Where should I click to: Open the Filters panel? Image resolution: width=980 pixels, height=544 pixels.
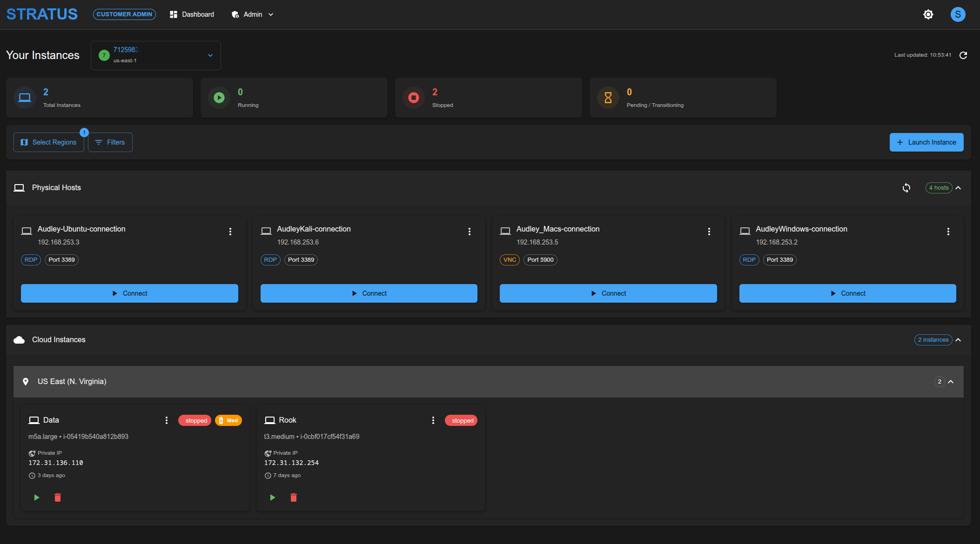tap(110, 142)
